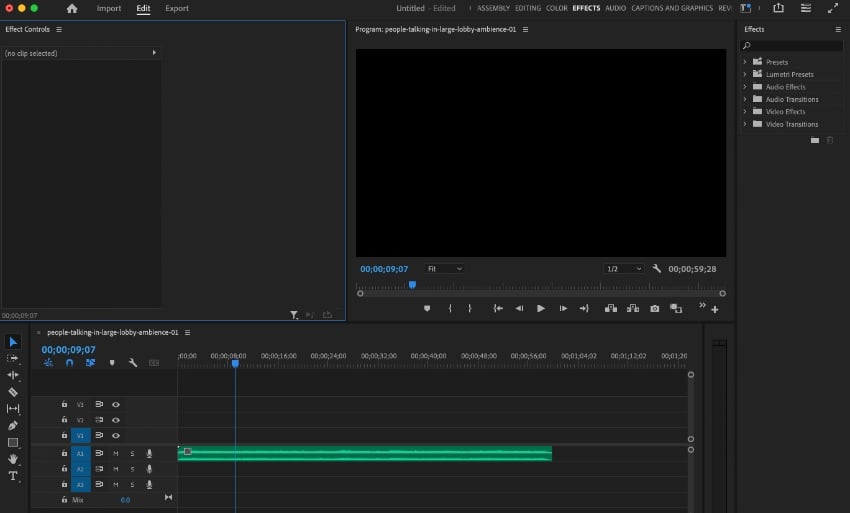Solo track A1

point(132,453)
